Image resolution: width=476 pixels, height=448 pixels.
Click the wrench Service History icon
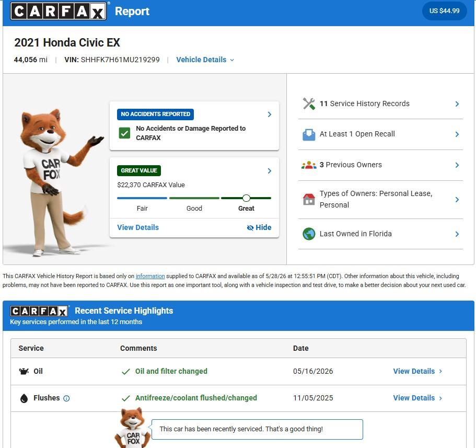pos(309,104)
